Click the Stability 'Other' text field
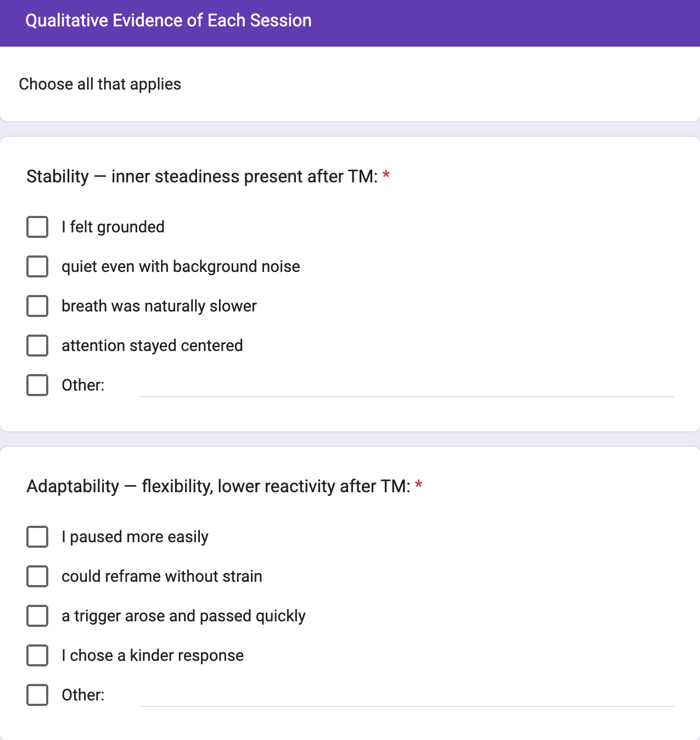Screen dimensions: 700x740 [x=406, y=386]
